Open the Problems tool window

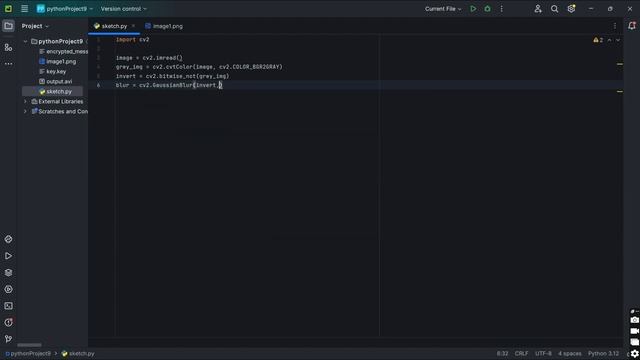[x=8, y=322]
